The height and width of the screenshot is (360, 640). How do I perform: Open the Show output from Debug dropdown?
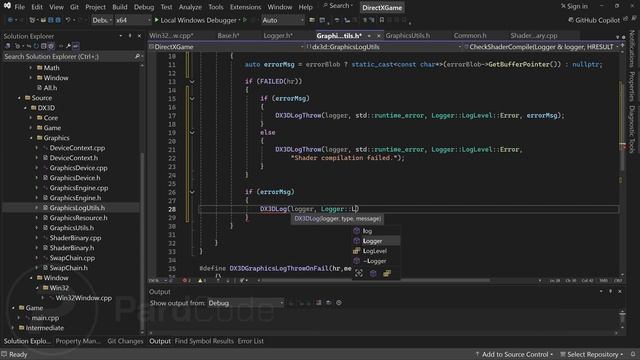[x=245, y=303]
